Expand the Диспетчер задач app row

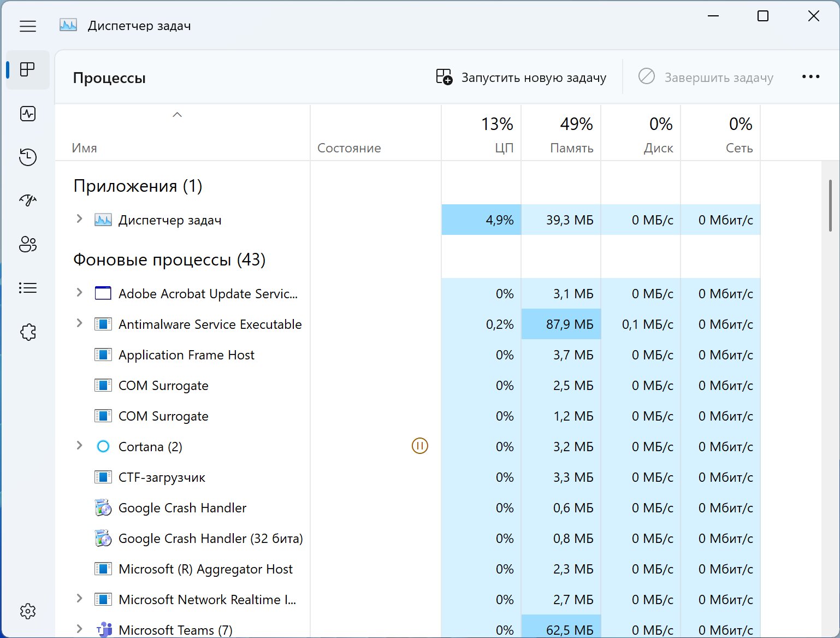[x=80, y=219]
